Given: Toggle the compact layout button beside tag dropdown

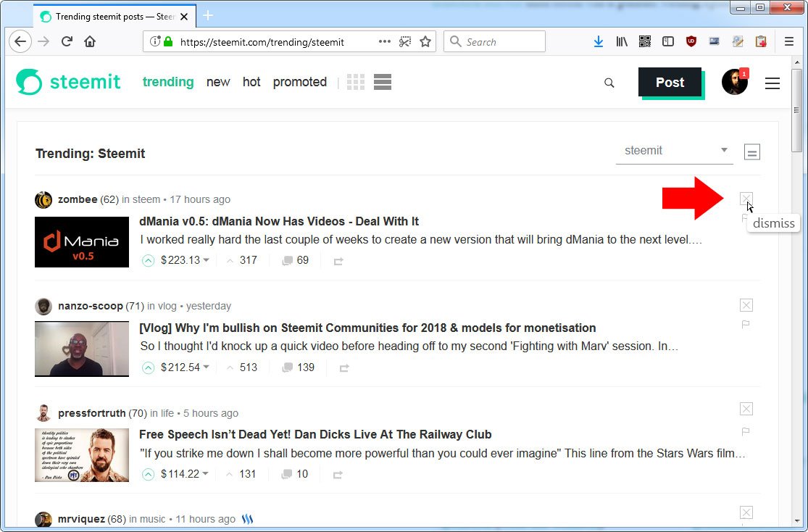Looking at the screenshot, I should click(751, 152).
